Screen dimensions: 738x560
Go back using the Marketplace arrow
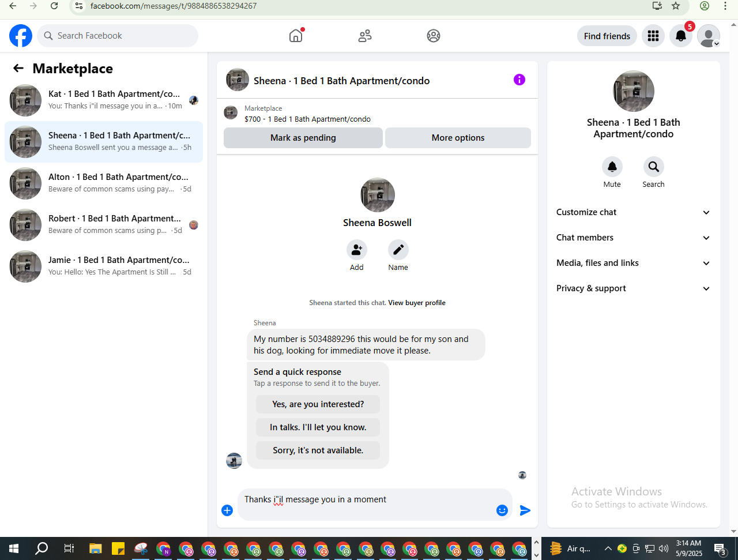coord(18,68)
